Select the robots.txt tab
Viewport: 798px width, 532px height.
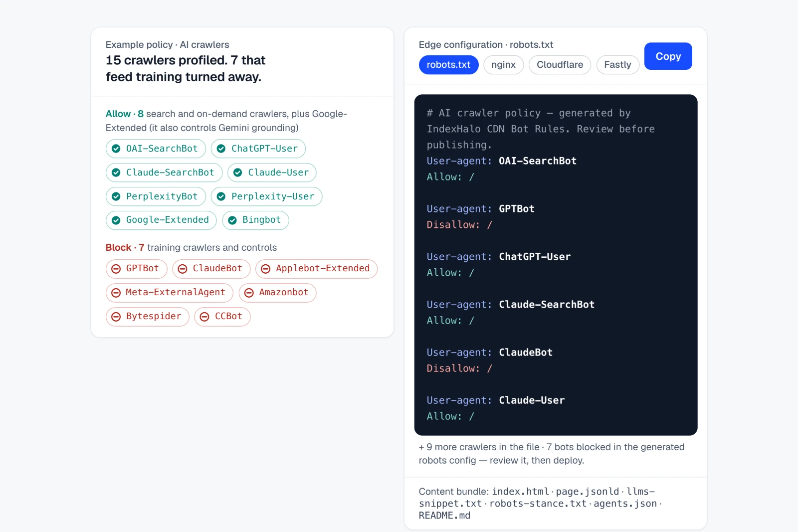pos(448,65)
